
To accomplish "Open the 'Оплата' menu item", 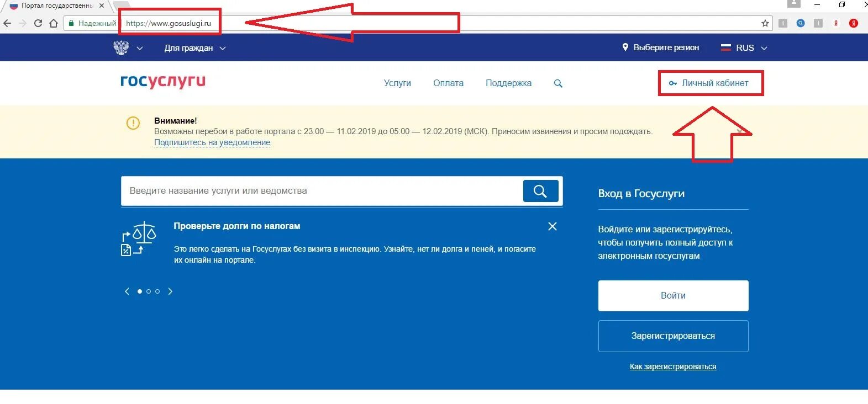I will [448, 83].
